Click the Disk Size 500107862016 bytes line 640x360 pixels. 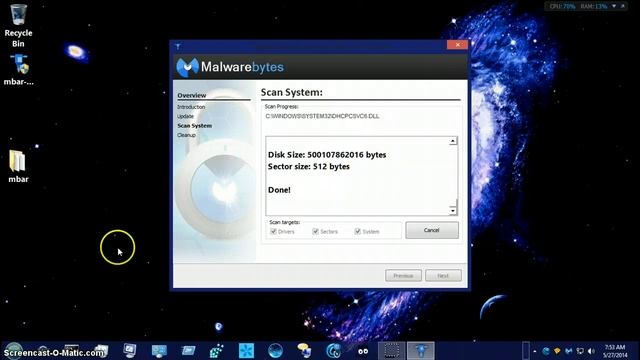(327, 155)
